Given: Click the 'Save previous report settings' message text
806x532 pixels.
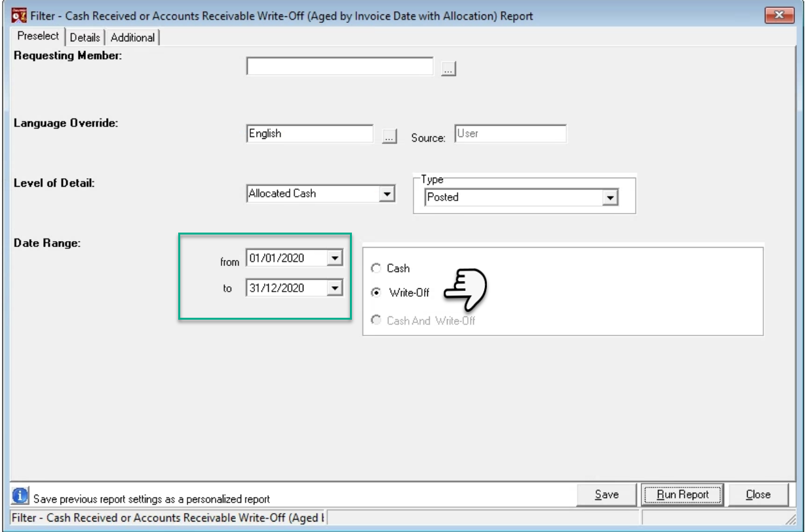Looking at the screenshot, I should point(151,499).
